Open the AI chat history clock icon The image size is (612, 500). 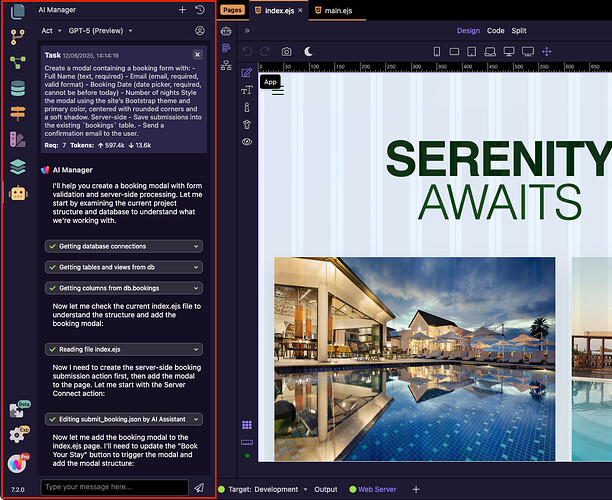pyautogui.click(x=200, y=9)
